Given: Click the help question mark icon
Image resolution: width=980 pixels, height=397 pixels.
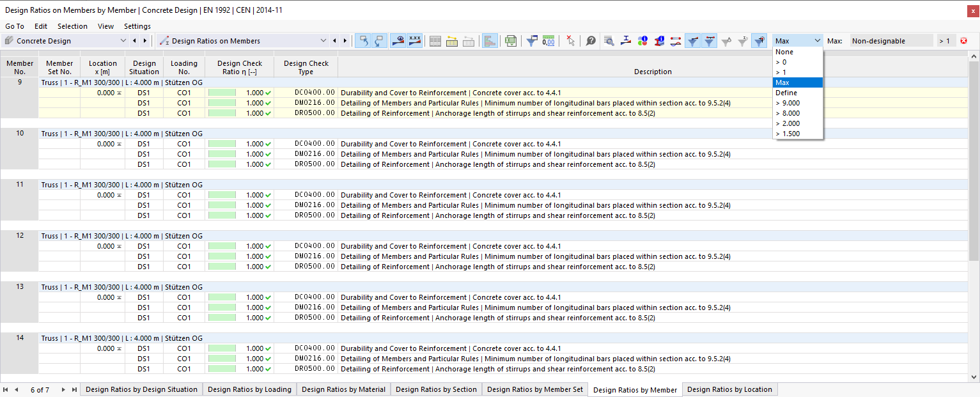Looking at the screenshot, I should [591, 41].
